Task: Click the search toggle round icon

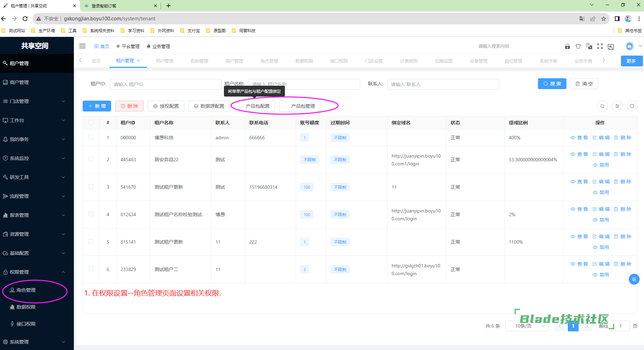Action: tap(632, 106)
